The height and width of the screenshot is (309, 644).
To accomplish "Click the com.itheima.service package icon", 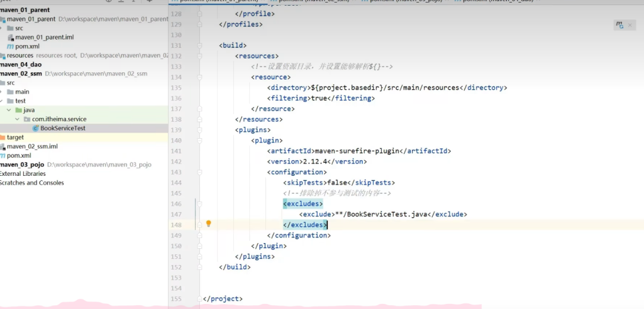I will click(26, 119).
